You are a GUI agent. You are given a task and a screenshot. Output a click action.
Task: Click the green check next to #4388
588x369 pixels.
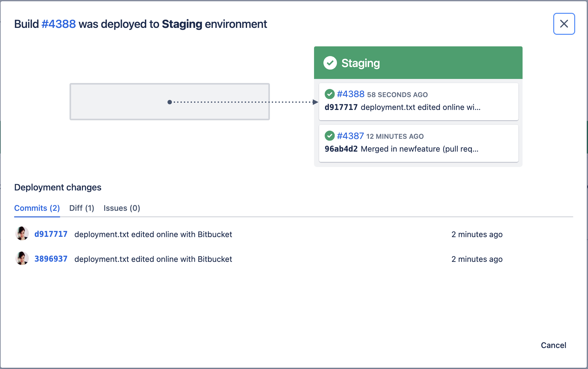(329, 94)
